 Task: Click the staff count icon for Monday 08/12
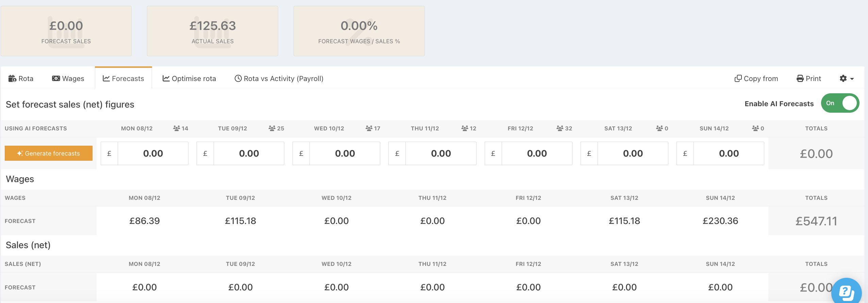[177, 128]
